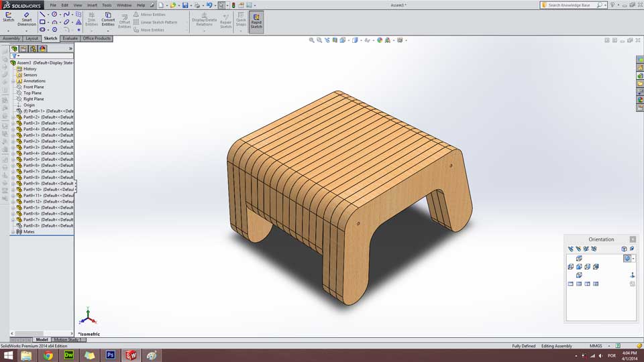Click the Windows Start button
644x362 pixels.
(x=8, y=355)
